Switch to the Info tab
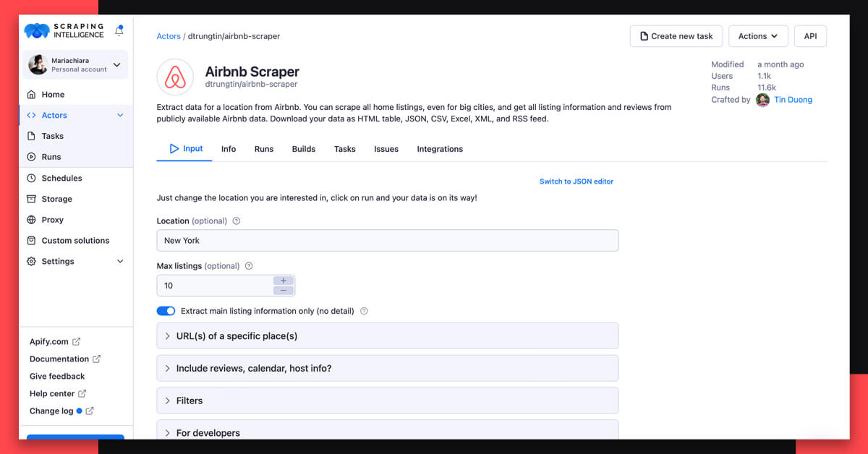 pyautogui.click(x=229, y=149)
